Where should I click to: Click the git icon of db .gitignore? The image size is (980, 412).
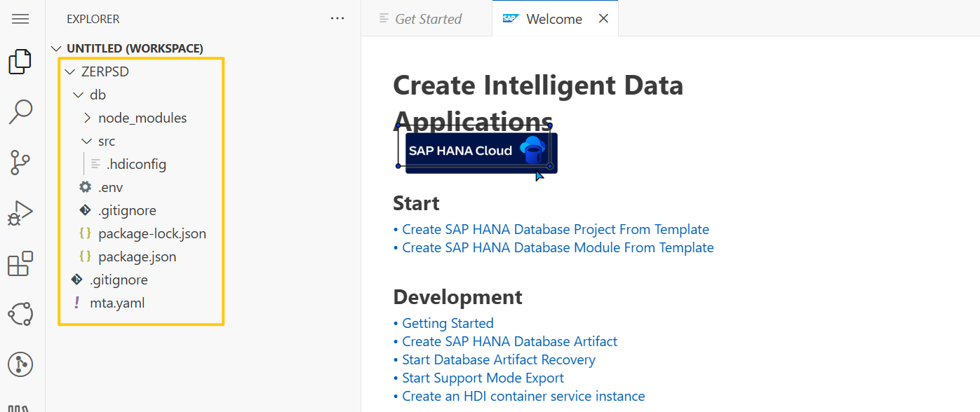pyautogui.click(x=86, y=210)
